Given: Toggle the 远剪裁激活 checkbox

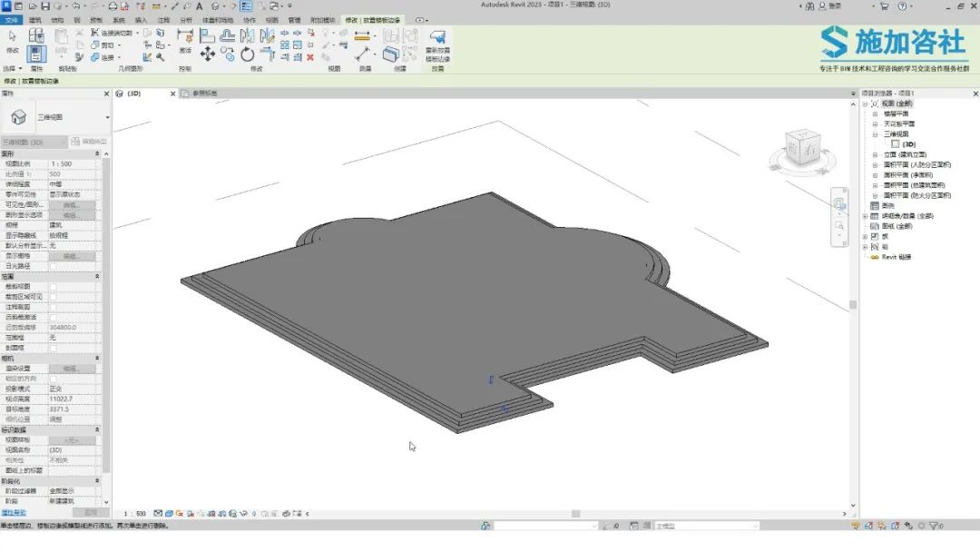Looking at the screenshot, I should click(x=54, y=318).
